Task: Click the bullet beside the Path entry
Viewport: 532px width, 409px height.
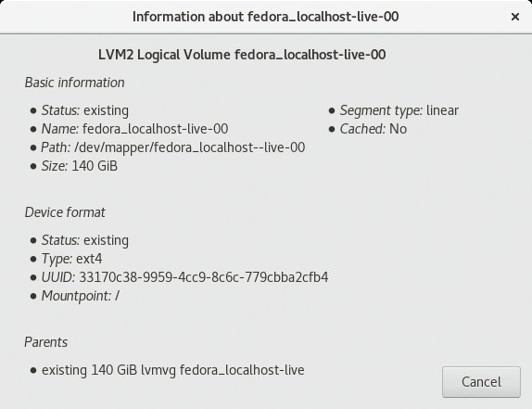Action: [x=33, y=147]
